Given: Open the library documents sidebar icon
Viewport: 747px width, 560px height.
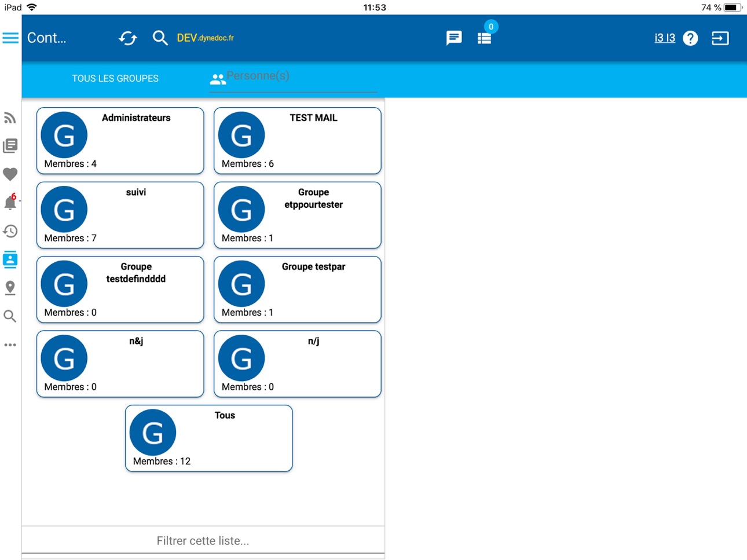Looking at the screenshot, I should click(10, 146).
